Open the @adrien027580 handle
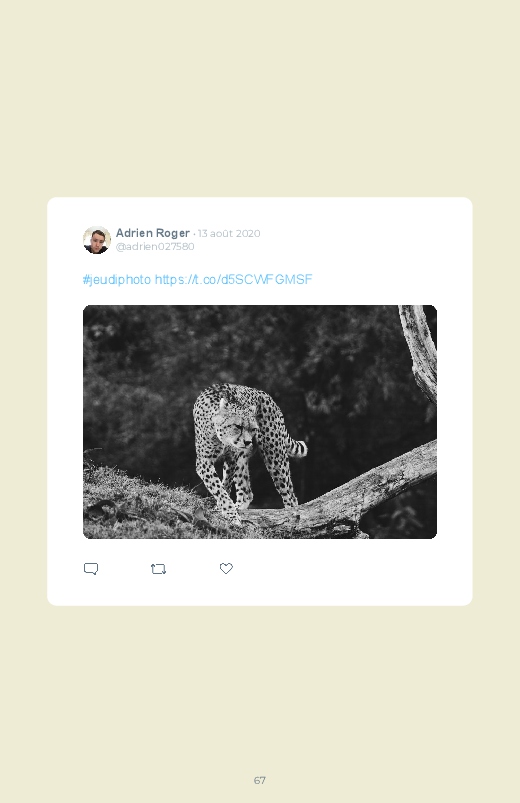 tap(155, 246)
